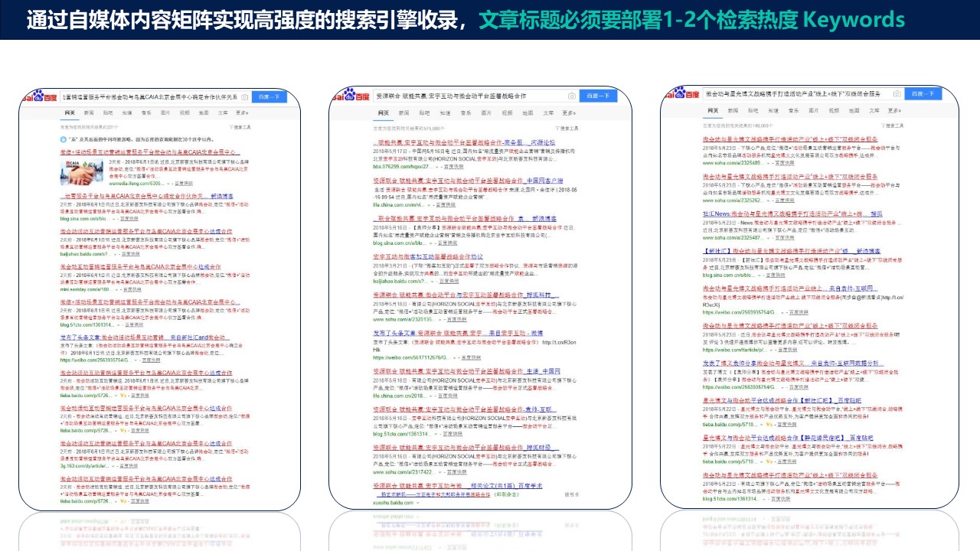Open the 百度学术 result title in 宏宇互动 results
This screenshot has height=551, width=980.
point(457,486)
